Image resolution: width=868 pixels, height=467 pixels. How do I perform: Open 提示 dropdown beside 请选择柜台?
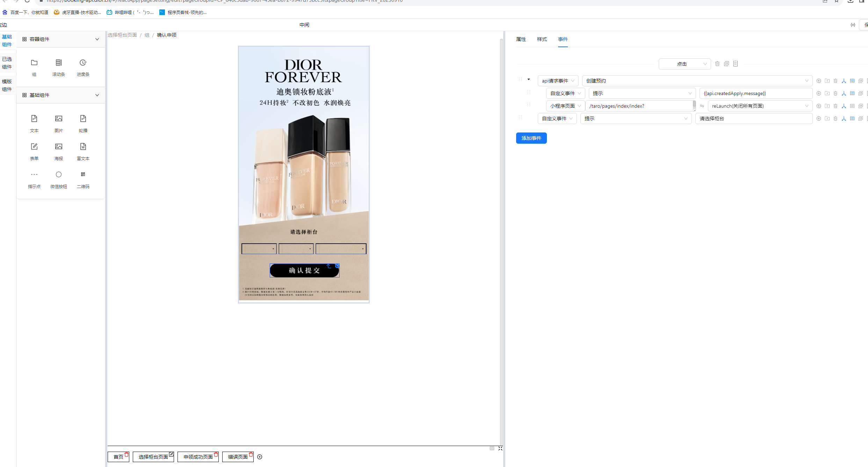coord(636,118)
